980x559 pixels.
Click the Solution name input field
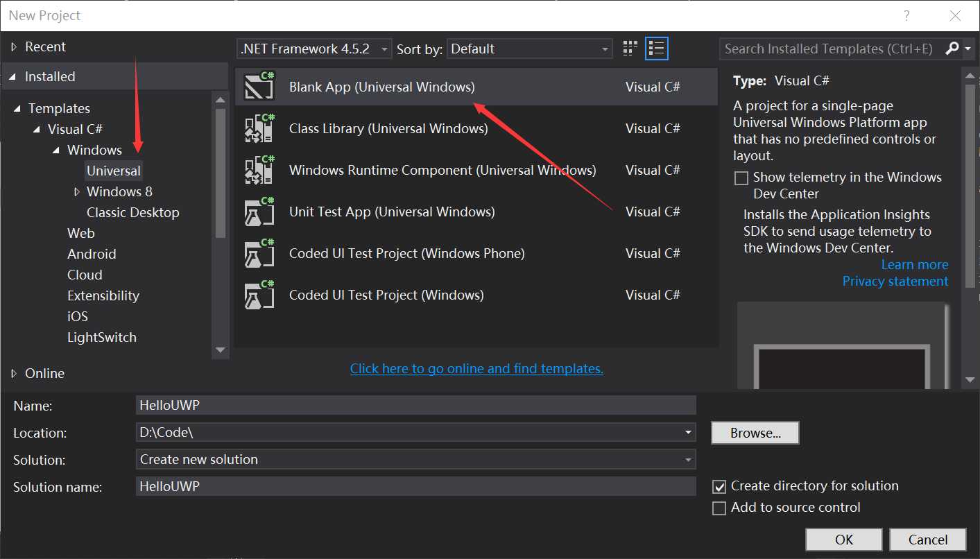click(416, 486)
